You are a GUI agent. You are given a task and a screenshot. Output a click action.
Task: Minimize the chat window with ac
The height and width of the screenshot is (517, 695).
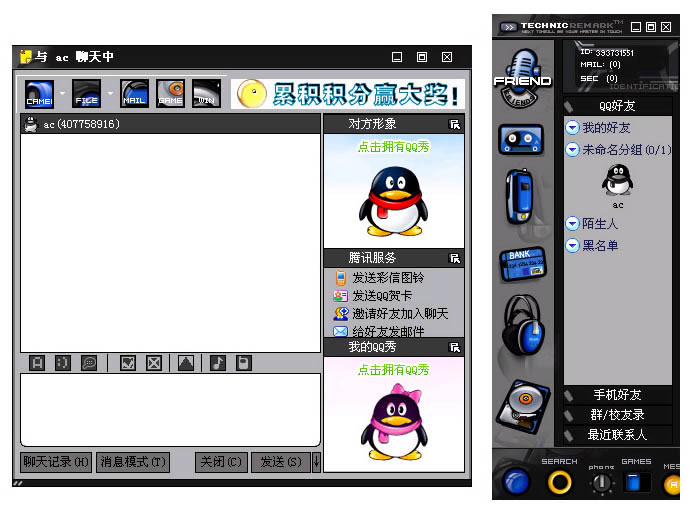pyautogui.click(x=397, y=57)
